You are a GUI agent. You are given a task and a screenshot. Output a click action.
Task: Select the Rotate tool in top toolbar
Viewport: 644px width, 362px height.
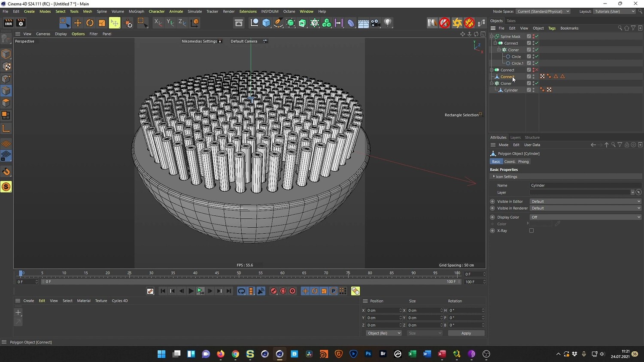point(90,23)
